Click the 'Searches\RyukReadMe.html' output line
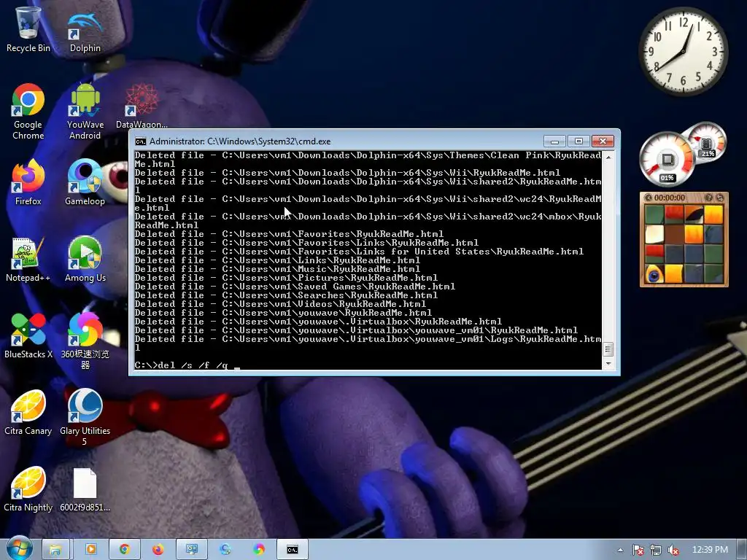The height and width of the screenshot is (560, 747). pyautogui.click(x=286, y=295)
